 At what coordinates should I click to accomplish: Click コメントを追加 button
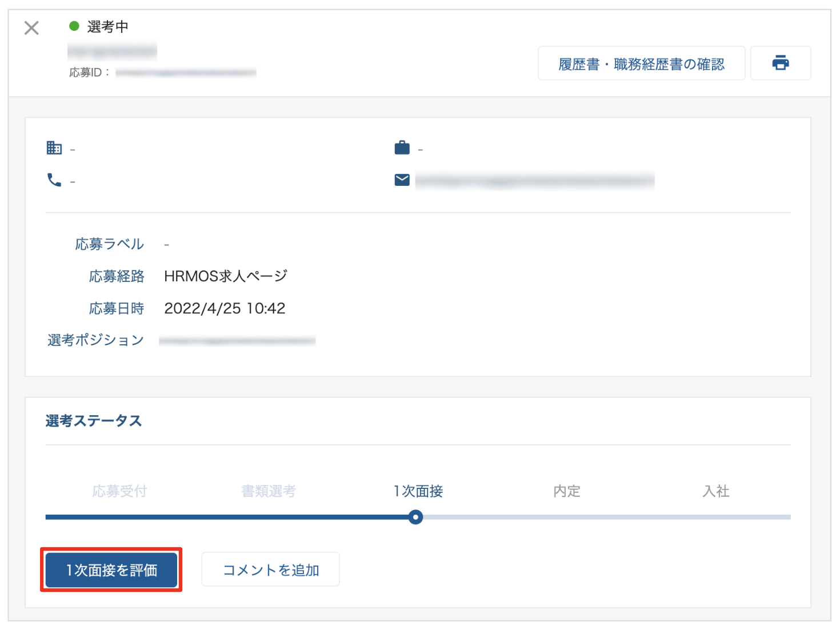[270, 570]
